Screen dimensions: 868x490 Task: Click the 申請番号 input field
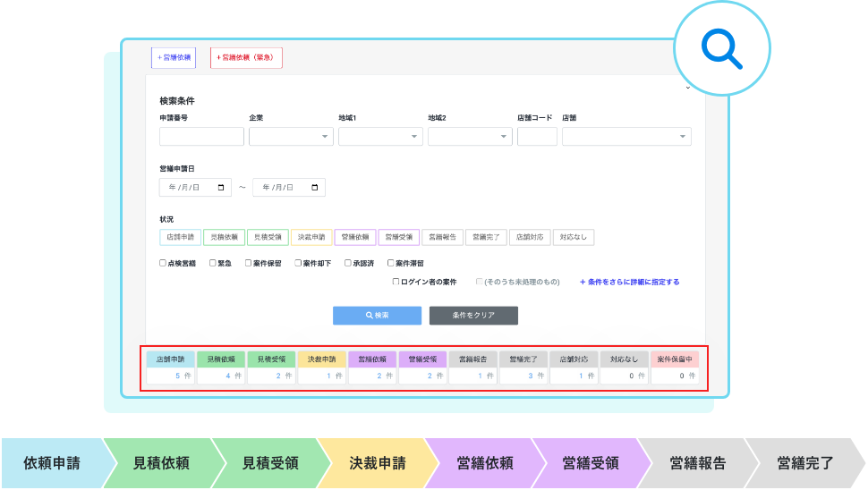point(201,137)
